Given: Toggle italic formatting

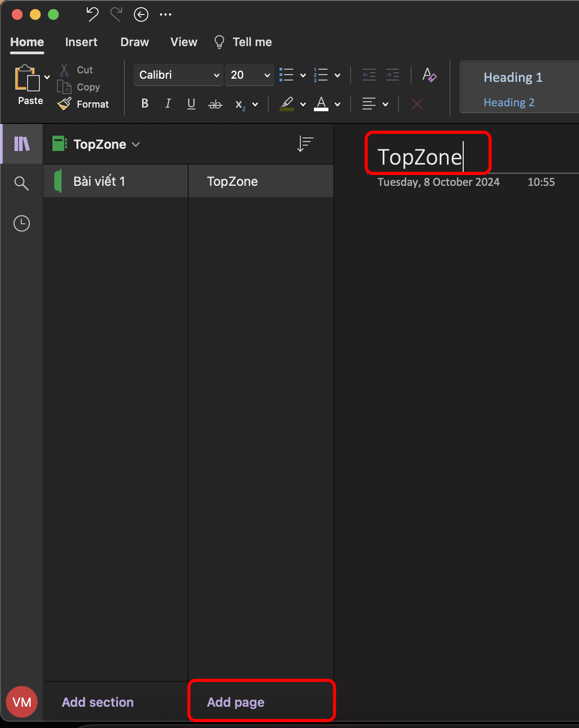Looking at the screenshot, I should pos(168,104).
